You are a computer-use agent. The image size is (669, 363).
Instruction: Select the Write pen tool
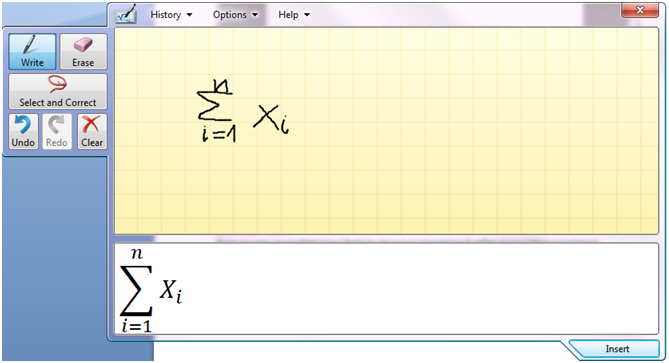(32, 52)
